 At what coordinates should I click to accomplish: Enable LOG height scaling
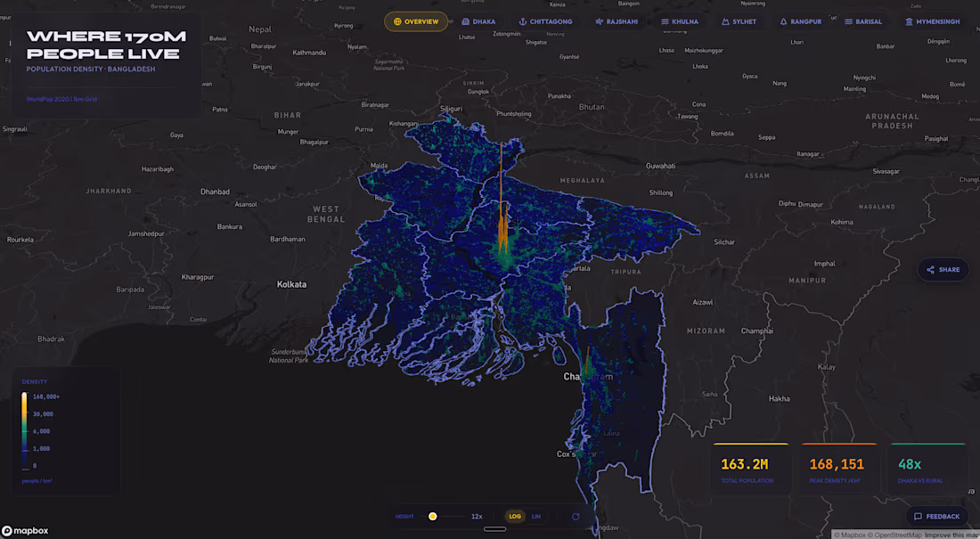(x=514, y=516)
